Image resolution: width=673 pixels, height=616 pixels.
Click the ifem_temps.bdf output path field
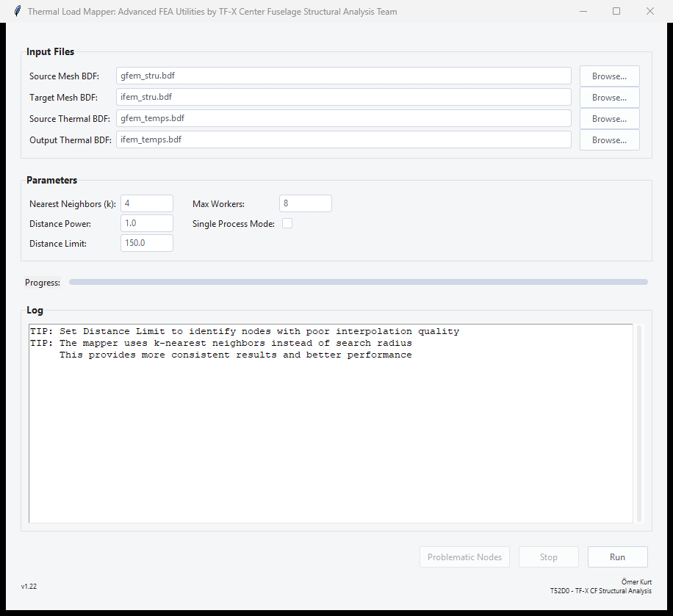pyautogui.click(x=343, y=139)
